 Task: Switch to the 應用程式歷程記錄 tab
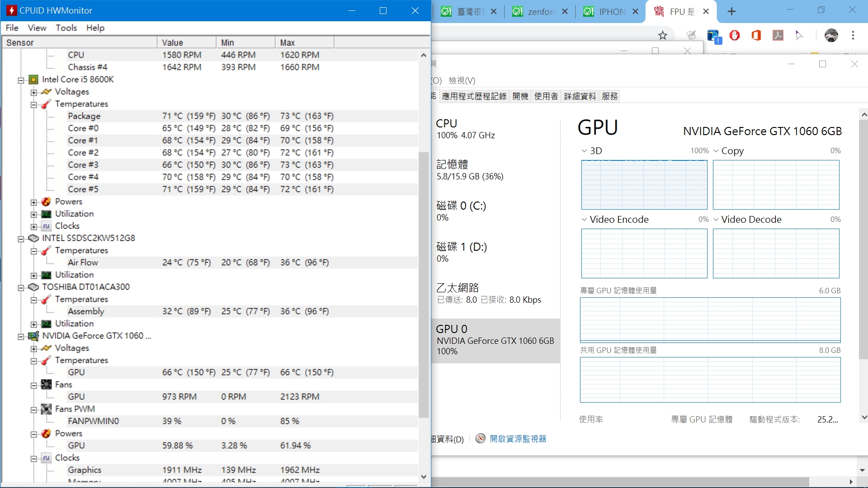tap(474, 96)
